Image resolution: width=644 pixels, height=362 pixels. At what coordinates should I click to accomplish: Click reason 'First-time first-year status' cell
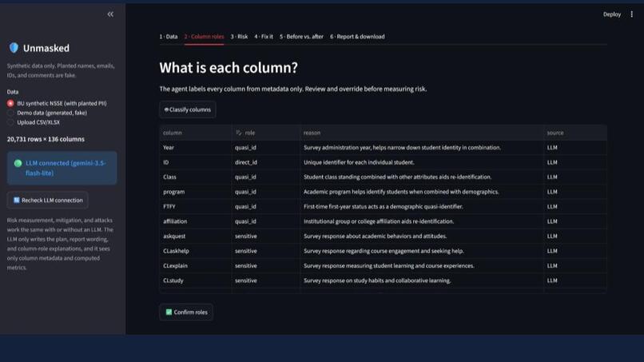coord(422,207)
